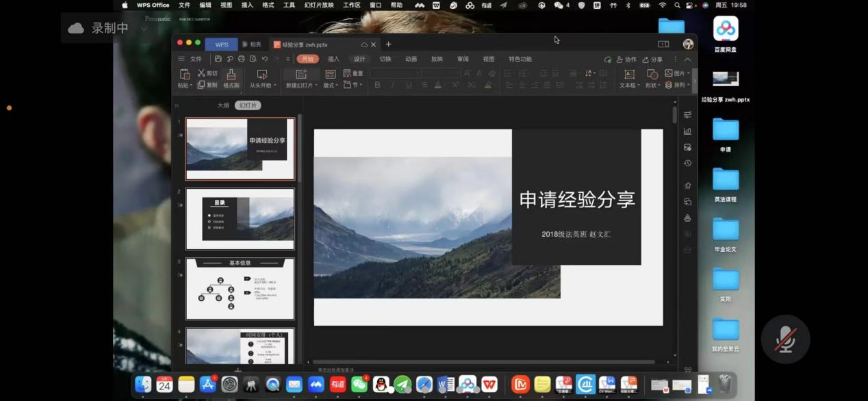The image size is (868, 401).
Task: Select the Slides (幻灯片) view toggle
Action: [x=248, y=105]
